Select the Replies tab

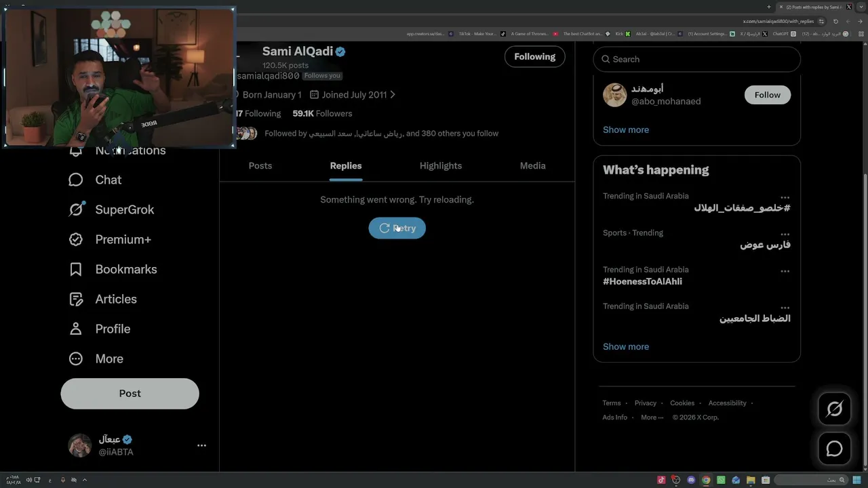[346, 165]
